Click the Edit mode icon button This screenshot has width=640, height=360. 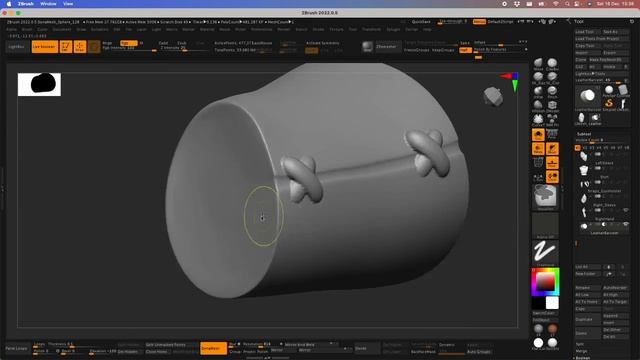(x=66, y=47)
